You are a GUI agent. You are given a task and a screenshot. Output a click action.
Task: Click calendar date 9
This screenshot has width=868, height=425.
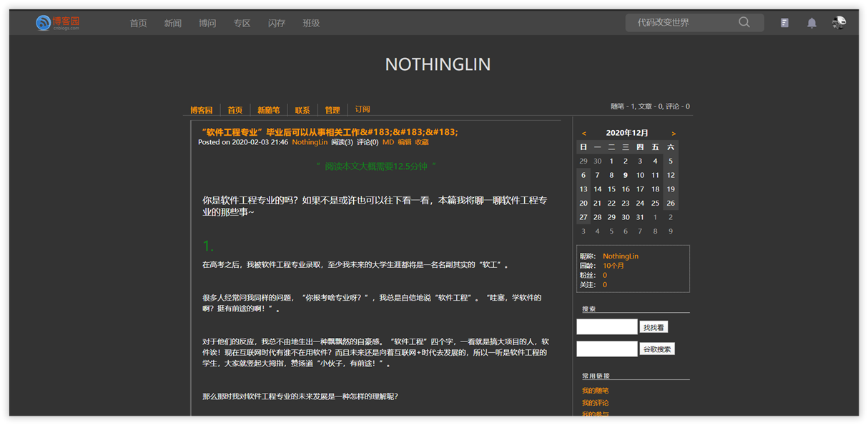tap(626, 175)
